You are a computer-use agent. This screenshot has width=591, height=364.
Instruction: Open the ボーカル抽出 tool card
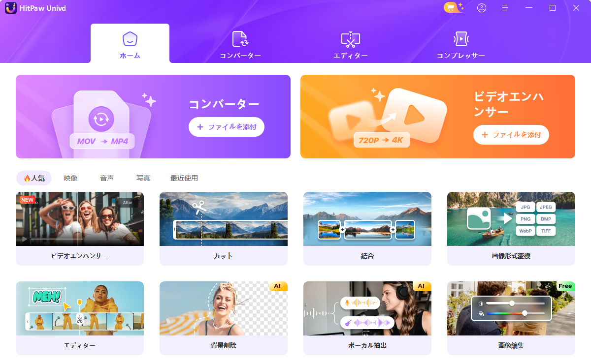367,318
